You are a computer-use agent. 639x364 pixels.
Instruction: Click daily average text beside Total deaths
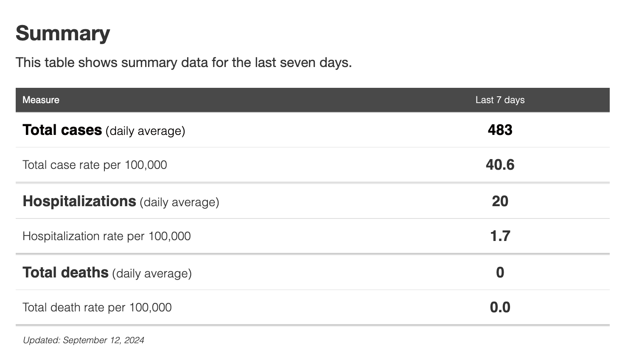(x=152, y=274)
